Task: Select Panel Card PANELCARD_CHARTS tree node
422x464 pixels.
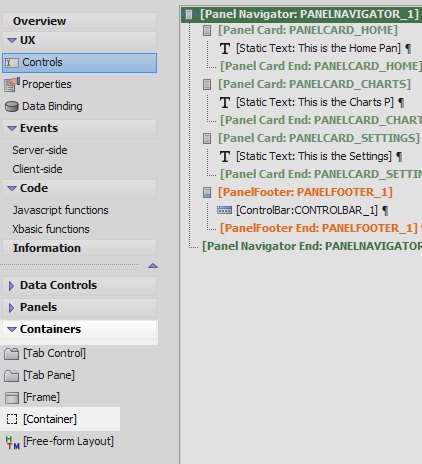Action: 314,84
